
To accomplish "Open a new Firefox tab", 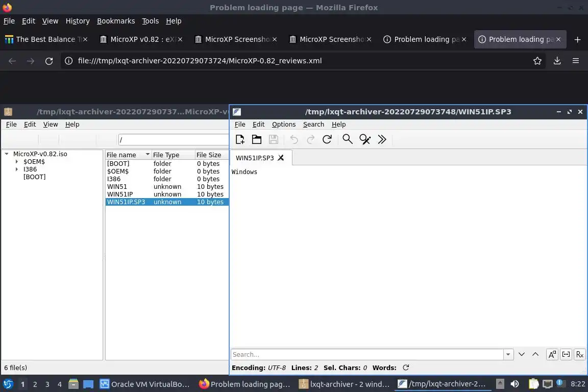I will click(x=577, y=39).
